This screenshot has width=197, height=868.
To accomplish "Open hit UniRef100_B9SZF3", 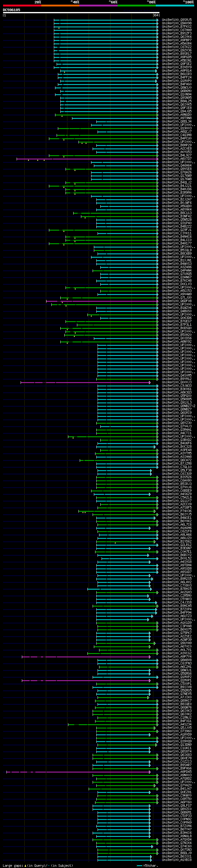I will pos(177,33).
